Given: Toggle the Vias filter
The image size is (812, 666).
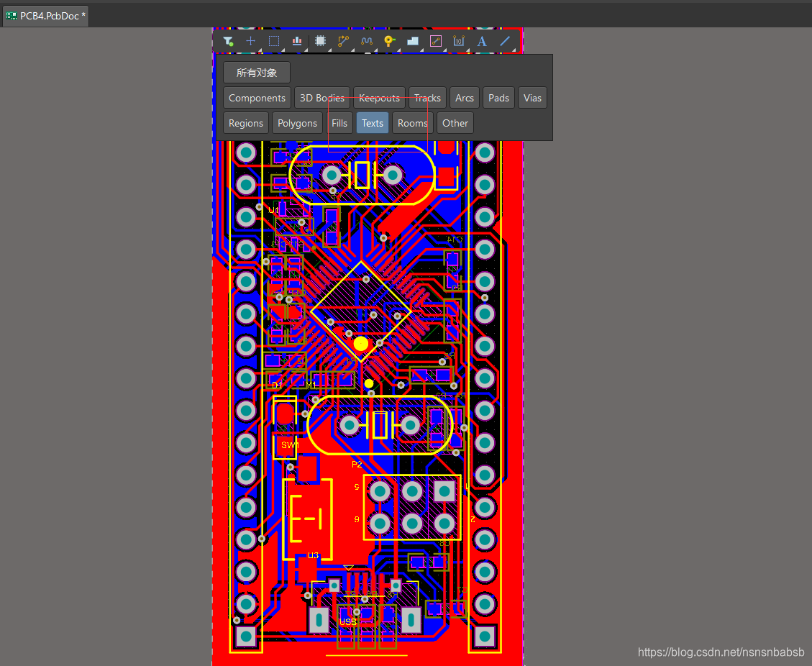Looking at the screenshot, I should 532,98.
